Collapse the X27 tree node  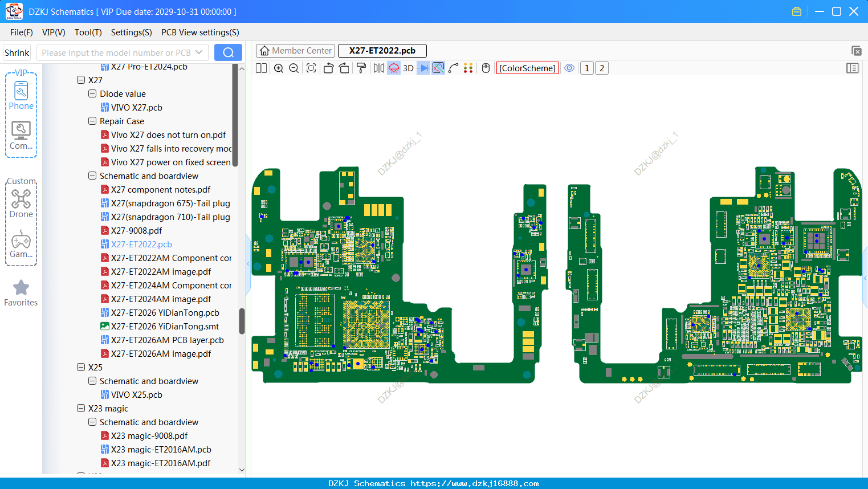81,80
